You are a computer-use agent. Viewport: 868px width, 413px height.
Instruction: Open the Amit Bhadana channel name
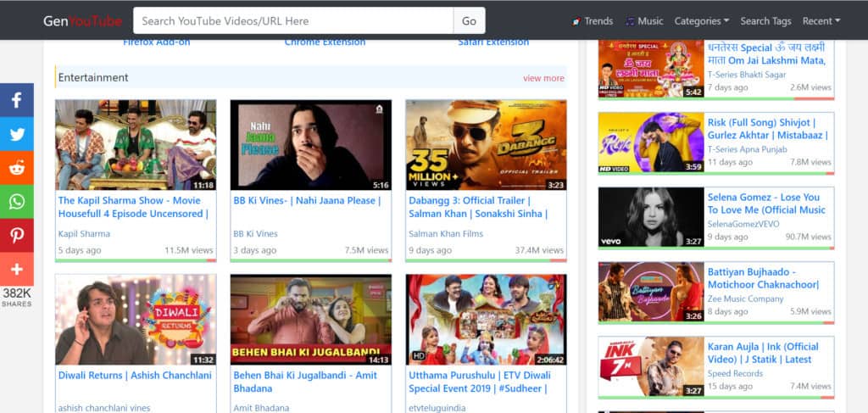pyautogui.click(x=261, y=408)
